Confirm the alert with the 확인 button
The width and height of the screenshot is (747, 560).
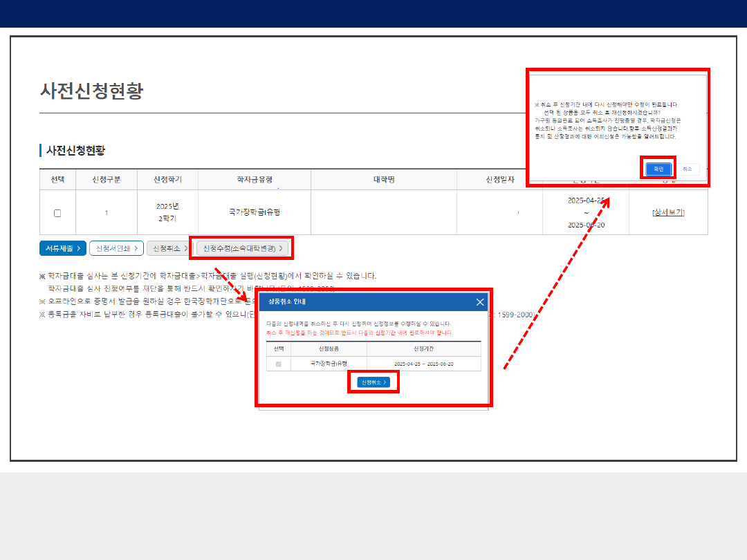pos(658,169)
